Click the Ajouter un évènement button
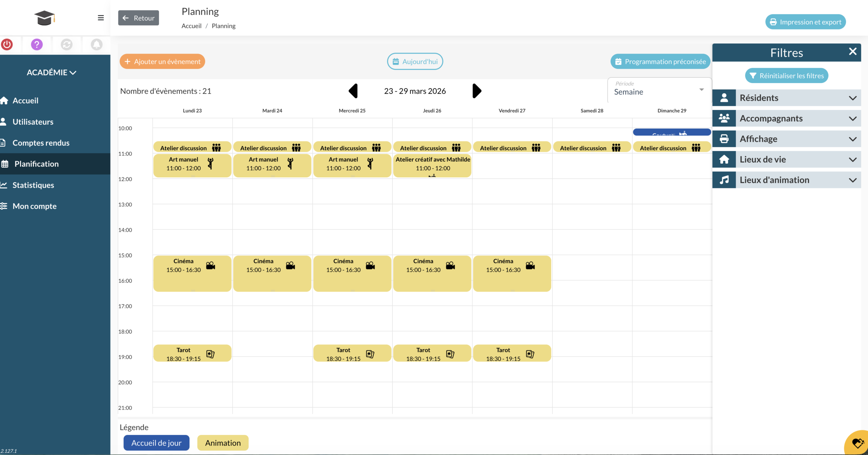Screen dimensions: 868x455 click(162, 61)
